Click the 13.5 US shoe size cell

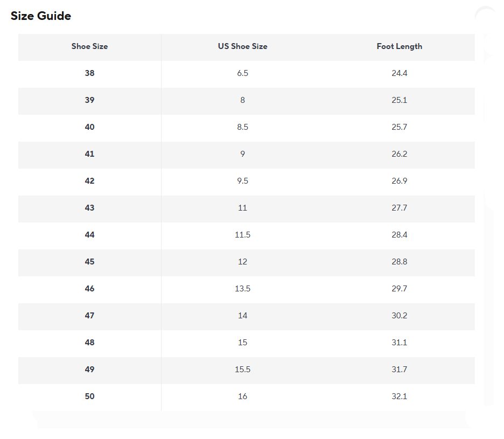(243, 289)
